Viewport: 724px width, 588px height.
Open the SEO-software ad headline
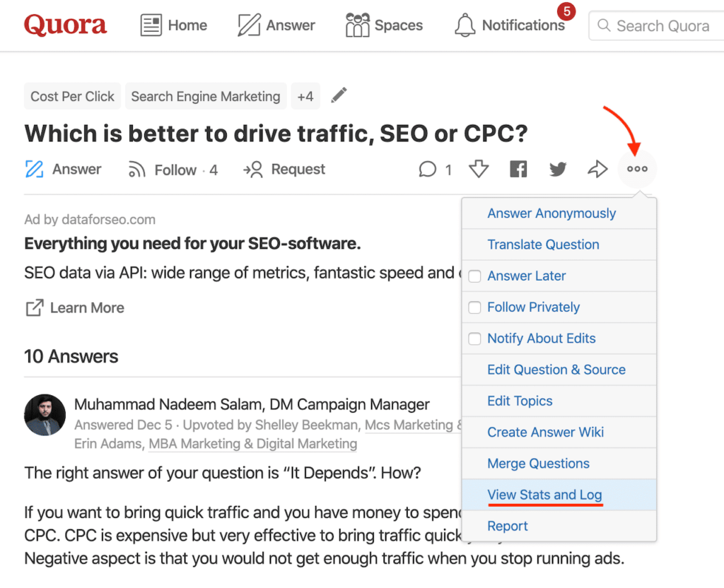point(192,243)
